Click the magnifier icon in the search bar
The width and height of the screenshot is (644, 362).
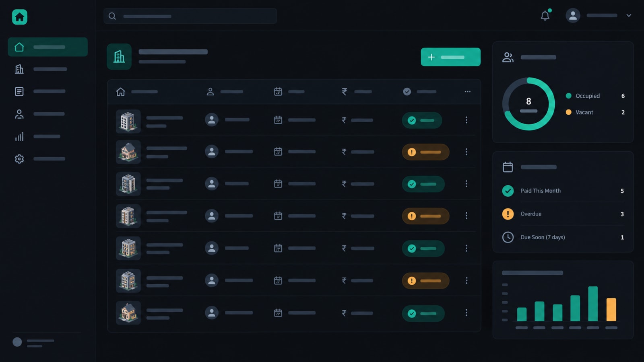tap(112, 16)
